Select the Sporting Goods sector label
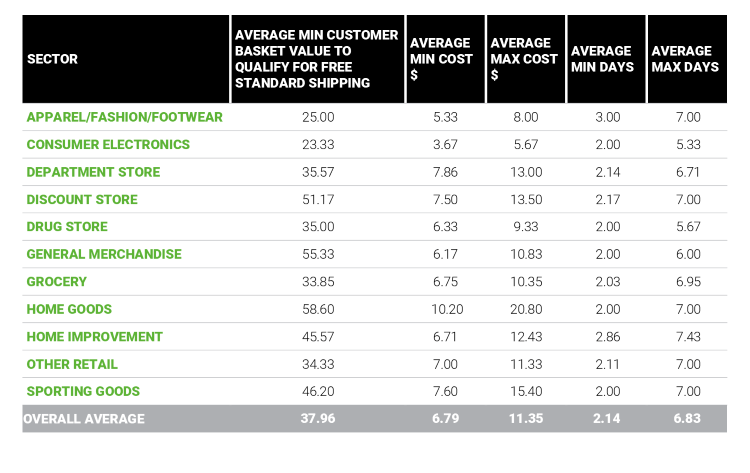This screenshot has width=750, height=473. pyautogui.click(x=83, y=391)
